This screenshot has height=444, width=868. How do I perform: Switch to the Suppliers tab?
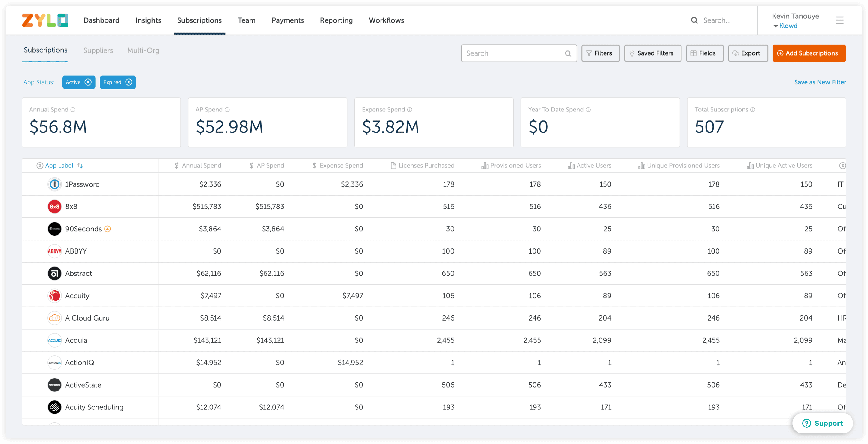tap(98, 50)
